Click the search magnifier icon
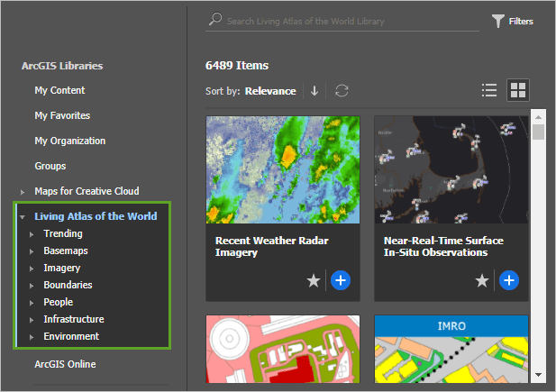This screenshot has height=392, width=556. click(x=214, y=19)
